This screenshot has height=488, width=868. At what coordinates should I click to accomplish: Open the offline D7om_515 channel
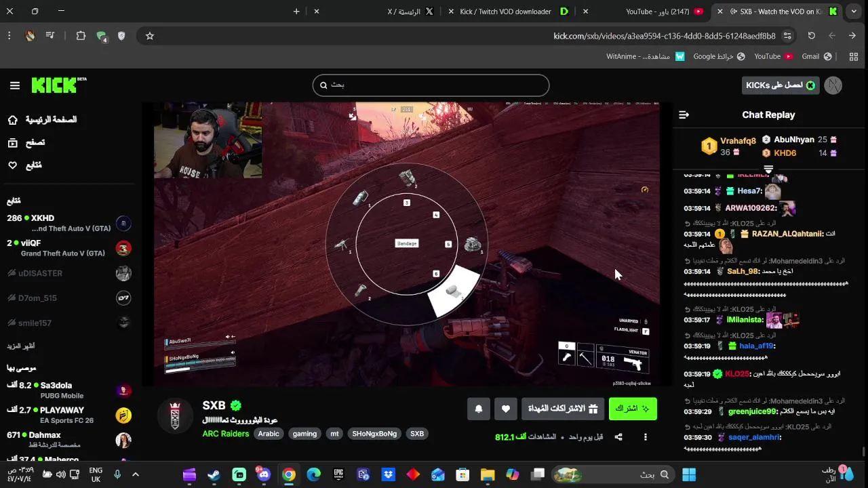68,298
